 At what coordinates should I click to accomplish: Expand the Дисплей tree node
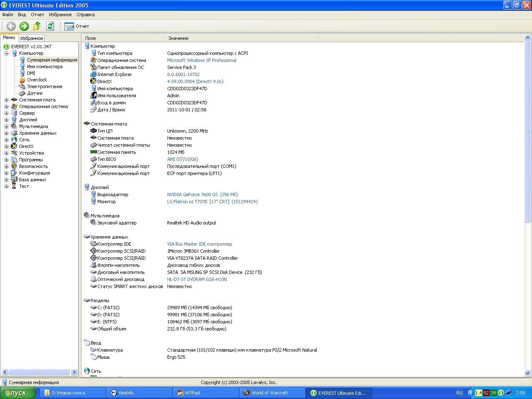point(6,120)
